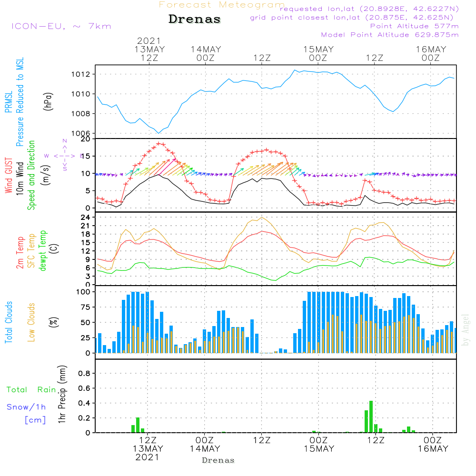Click the 'dewpt Temp' green legend label
Viewport: 476px width, 476px height.
pos(42,250)
